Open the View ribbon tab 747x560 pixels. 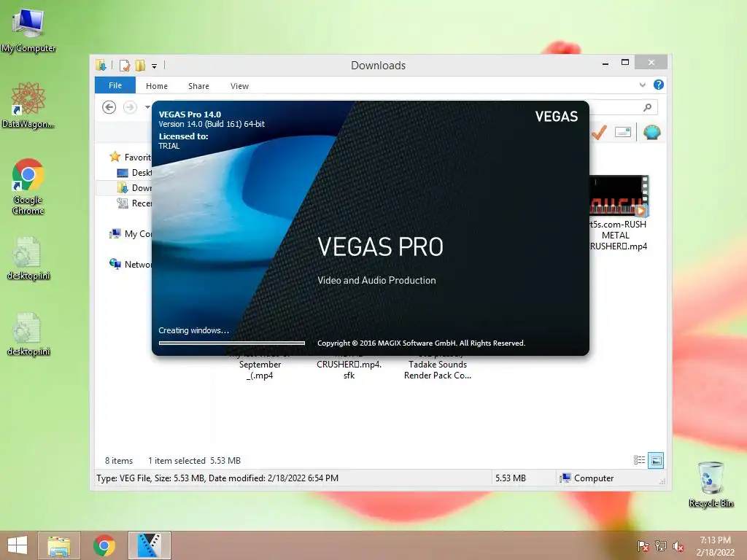pos(239,86)
